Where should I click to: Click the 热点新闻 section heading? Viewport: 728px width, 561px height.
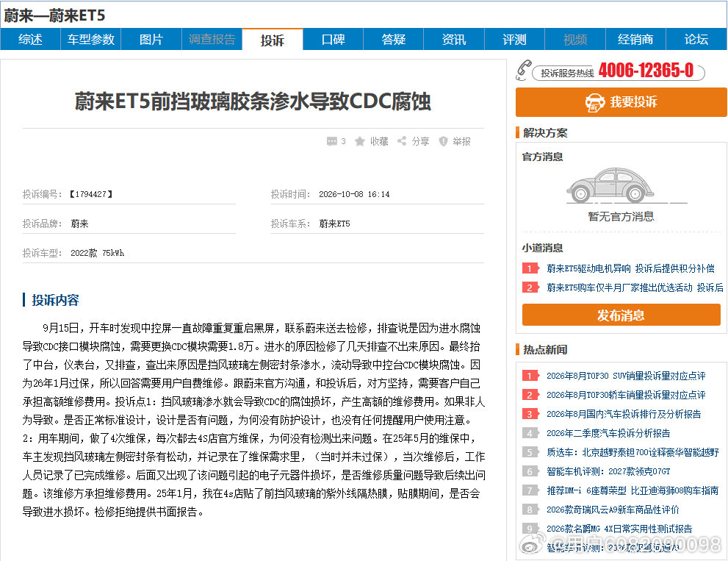coord(546,349)
